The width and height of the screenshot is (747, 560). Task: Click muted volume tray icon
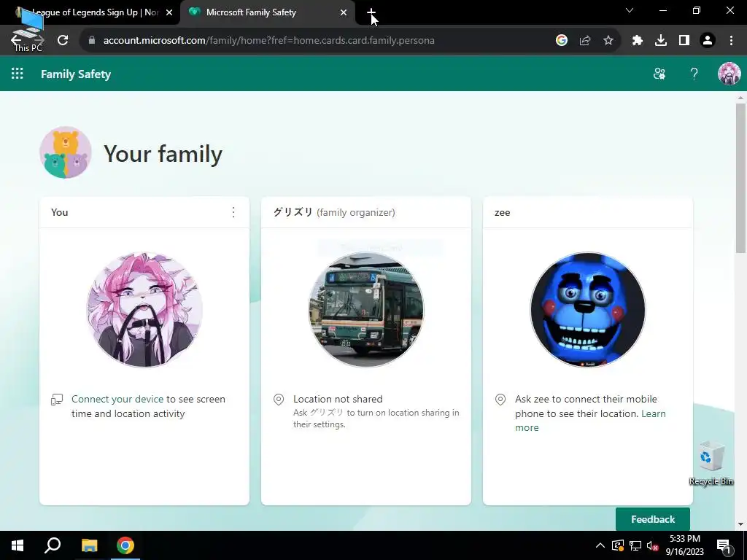[653, 546]
